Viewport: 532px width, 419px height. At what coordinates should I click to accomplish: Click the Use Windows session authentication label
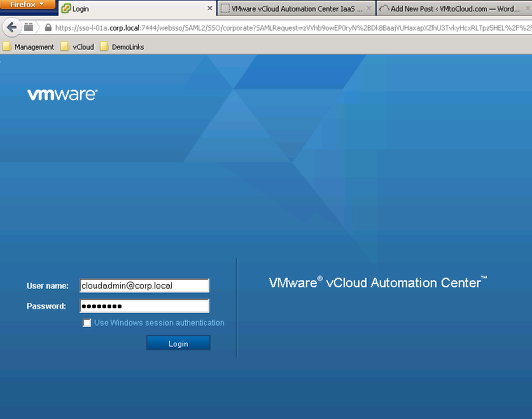[159, 323]
